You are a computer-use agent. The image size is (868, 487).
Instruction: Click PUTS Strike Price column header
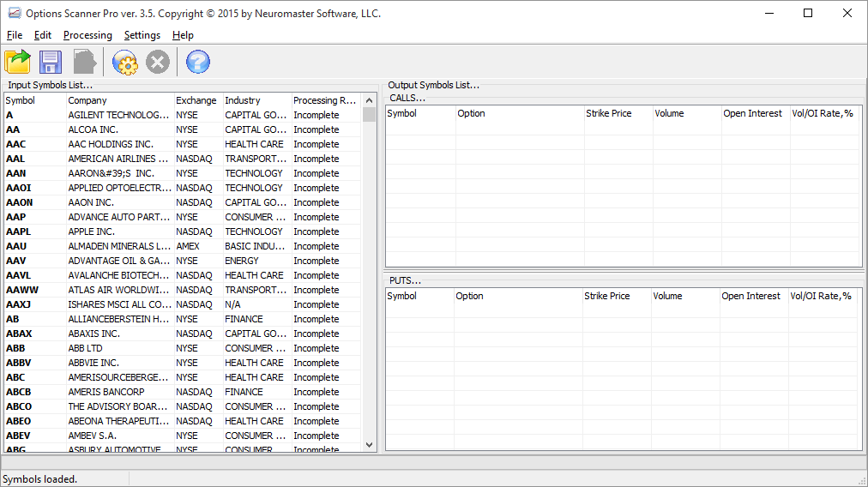pos(617,296)
